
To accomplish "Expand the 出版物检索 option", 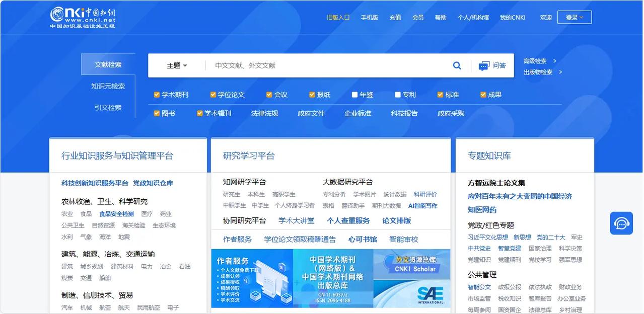I will pos(537,73).
